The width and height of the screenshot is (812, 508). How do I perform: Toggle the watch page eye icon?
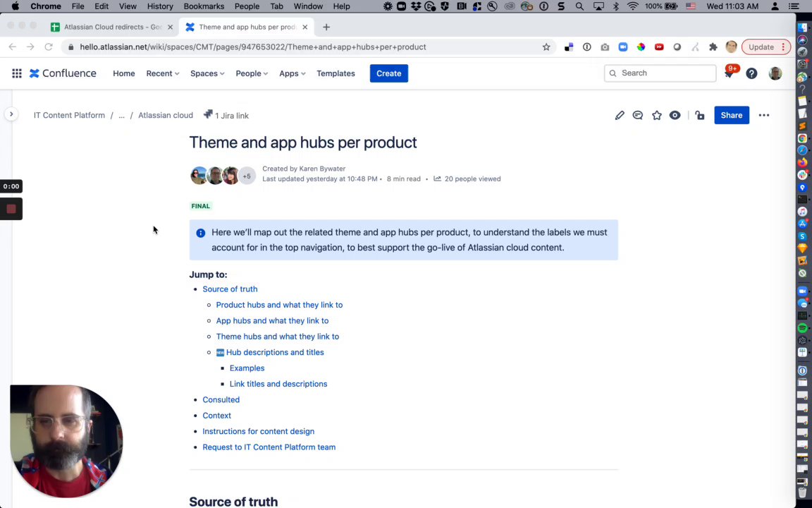pyautogui.click(x=675, y=115)
